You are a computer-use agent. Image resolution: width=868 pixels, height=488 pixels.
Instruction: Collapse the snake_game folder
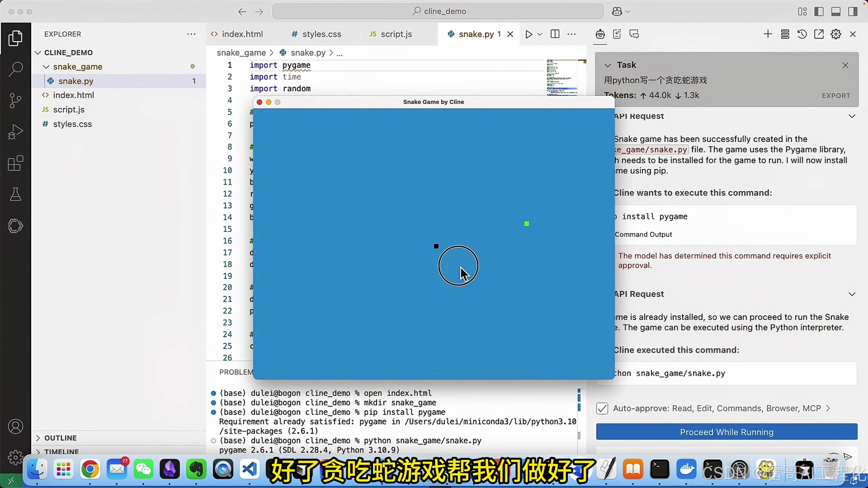tap(46, 67)
